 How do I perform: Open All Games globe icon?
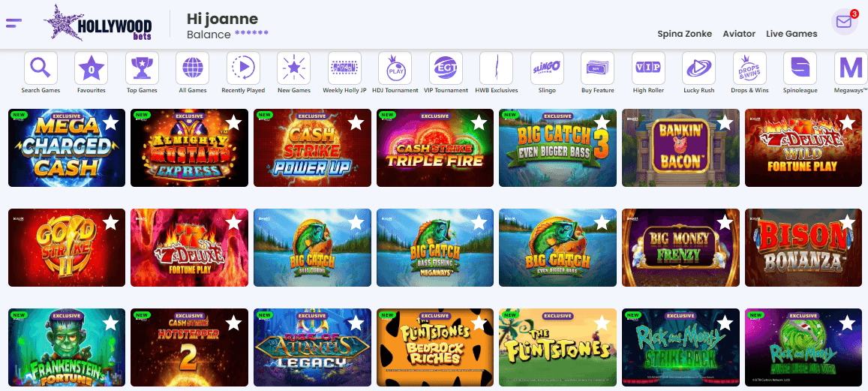click(193, 68)
